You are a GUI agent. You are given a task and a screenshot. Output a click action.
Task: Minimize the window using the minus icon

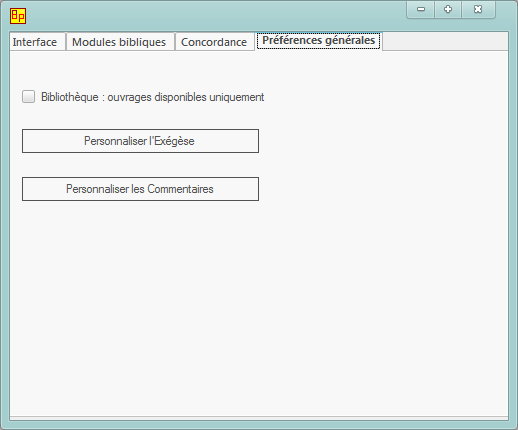click(x=421, y=9)
